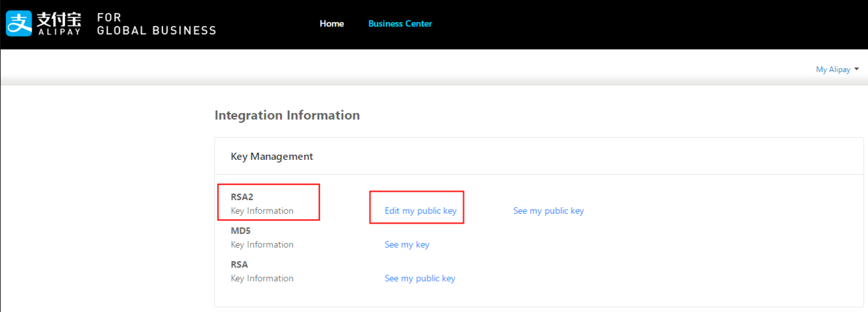The width and height of the screenshot is (868, 312).
Task: Click the blue Alipay logo icon
Action: (x=19, y=23)
